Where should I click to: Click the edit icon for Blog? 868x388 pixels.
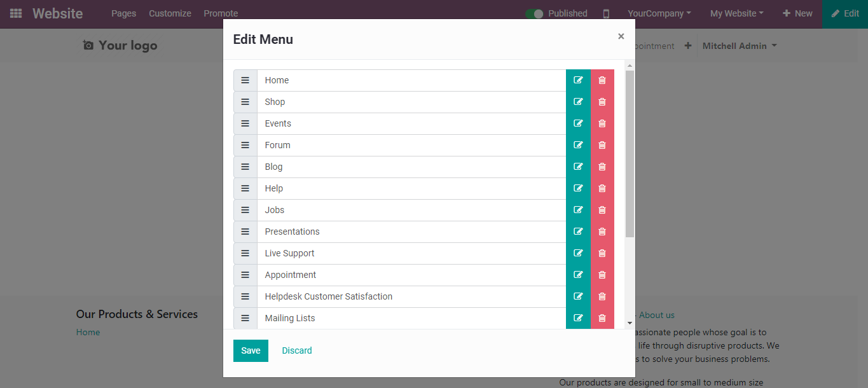(578, 167)
